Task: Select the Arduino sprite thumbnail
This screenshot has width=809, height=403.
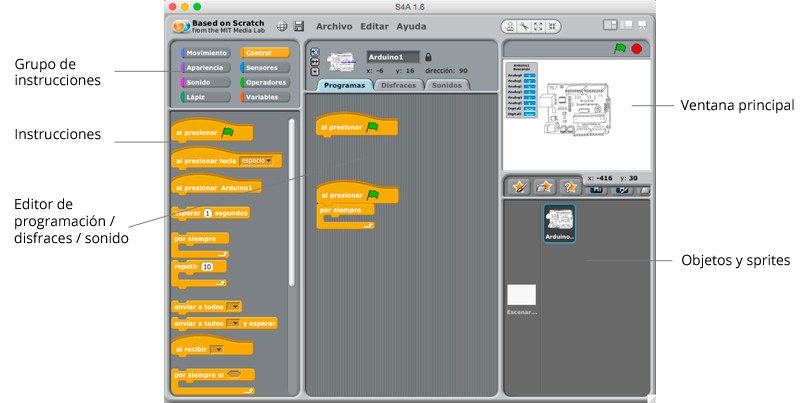Action: 559,223
